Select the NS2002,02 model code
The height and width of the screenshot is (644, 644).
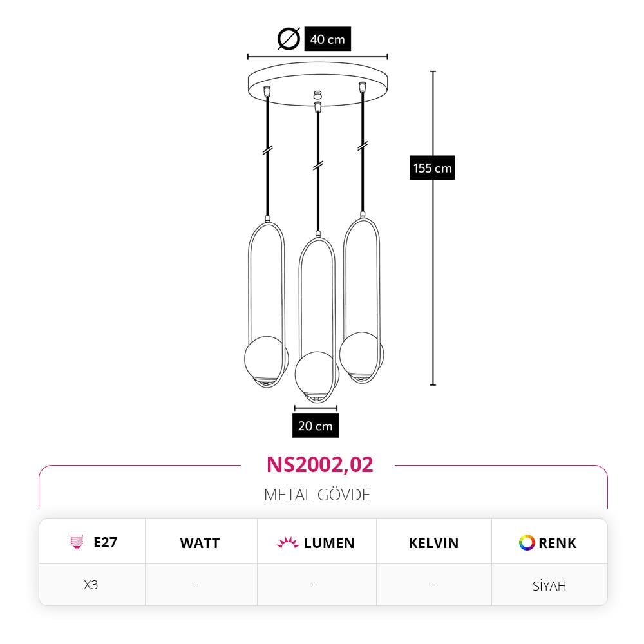click(x=319, y=464)
